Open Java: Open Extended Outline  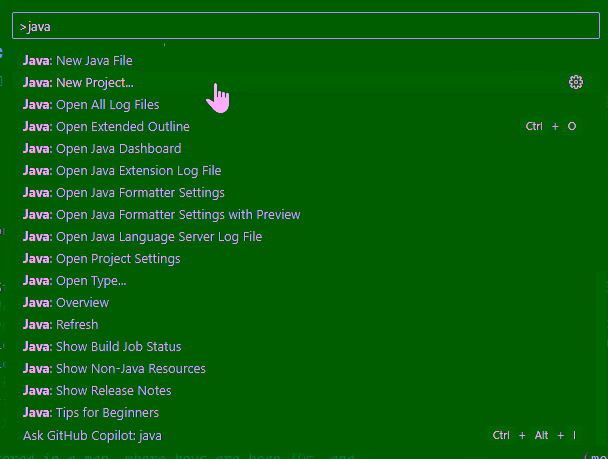click(106, 127)
